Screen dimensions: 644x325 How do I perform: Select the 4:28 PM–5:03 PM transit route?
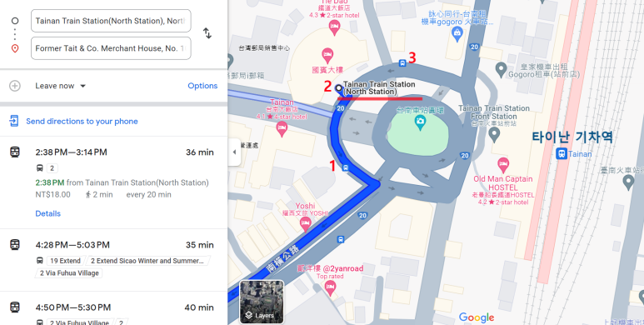[x=114, y=260]
